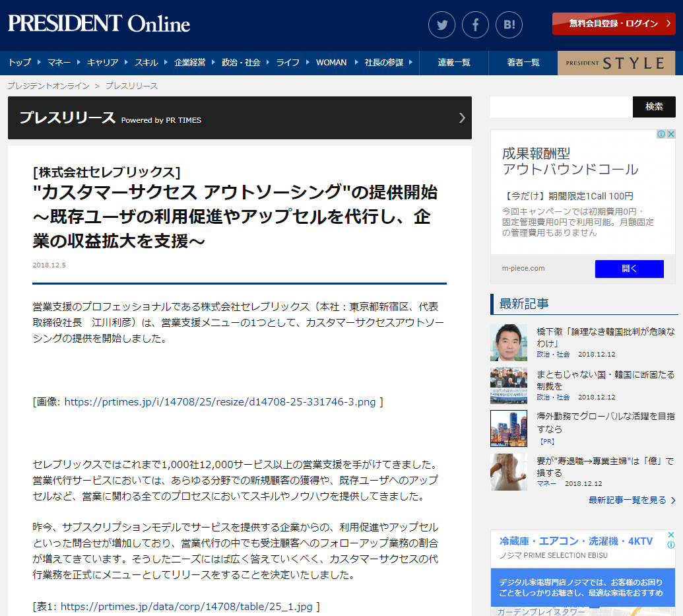Expand the プレスリリース header chevron
Screen dimensions: 683x616
pos(462,118)
